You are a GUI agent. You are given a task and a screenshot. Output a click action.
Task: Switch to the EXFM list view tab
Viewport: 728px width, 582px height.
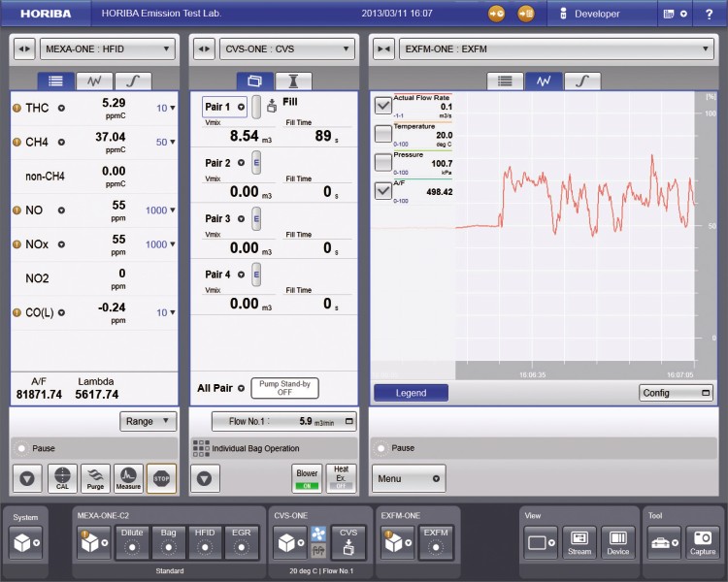504,81
